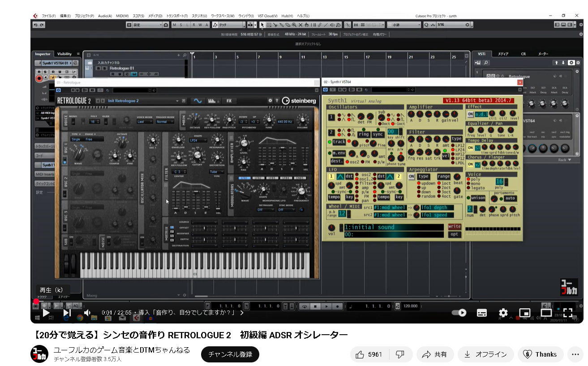
Task: Mute the YouTube video volume
Action: point(88,313)
